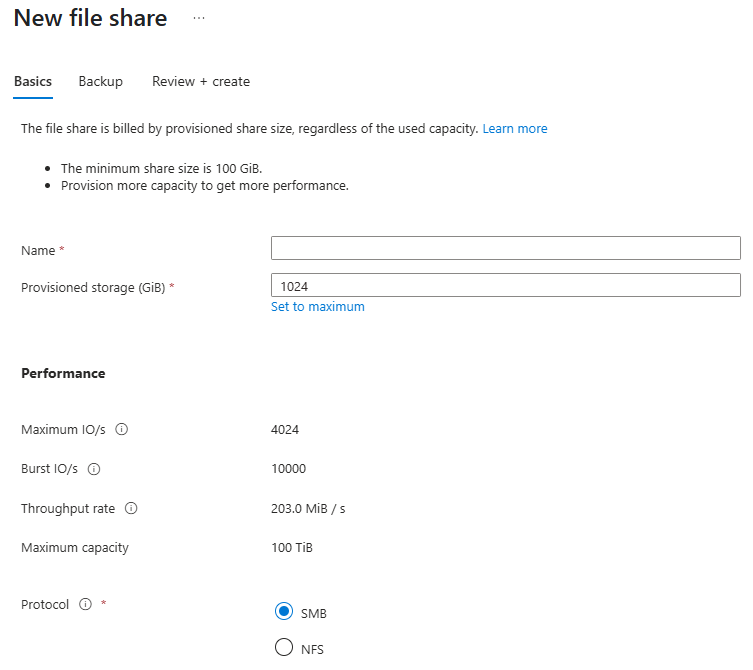Click the Burst IO/s info icon
The width and height of the screenshot is (753, 670).
94,469
